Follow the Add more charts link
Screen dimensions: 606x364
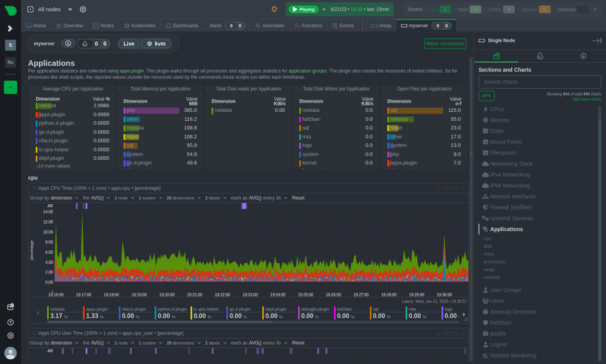[x=586, y=99]
